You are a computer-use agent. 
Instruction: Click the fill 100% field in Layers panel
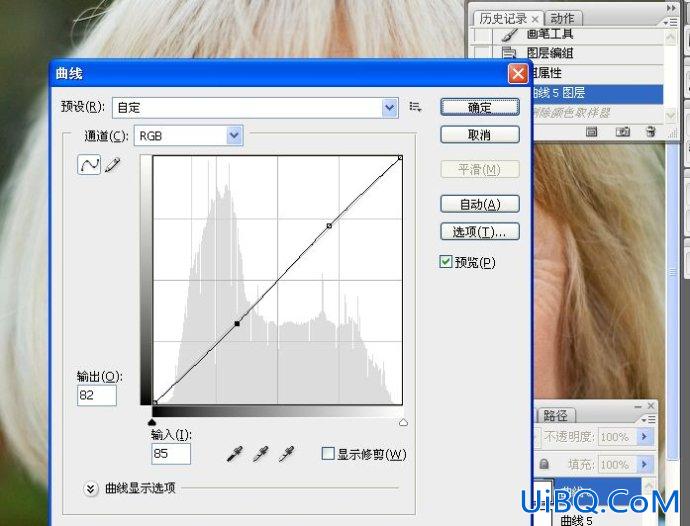click(615, 464)
